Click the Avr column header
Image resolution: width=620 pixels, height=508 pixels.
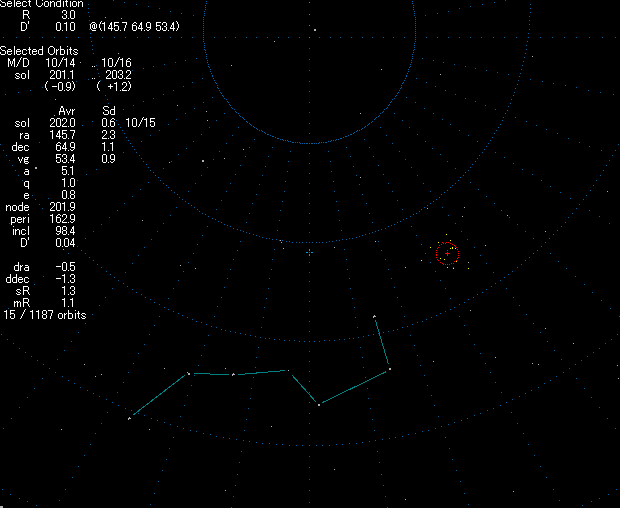pyautogui.click(x=67, y=110)
